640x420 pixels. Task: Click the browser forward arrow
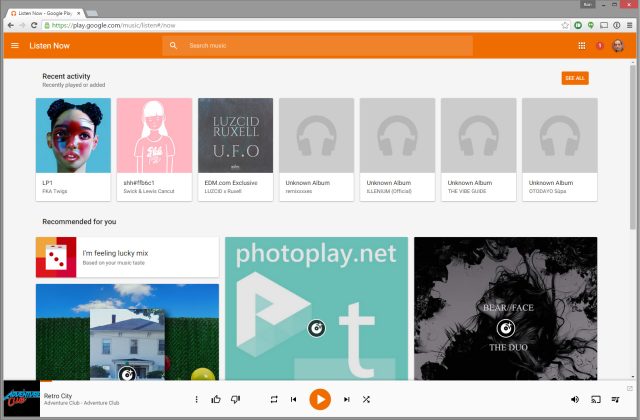click(22, 25)
